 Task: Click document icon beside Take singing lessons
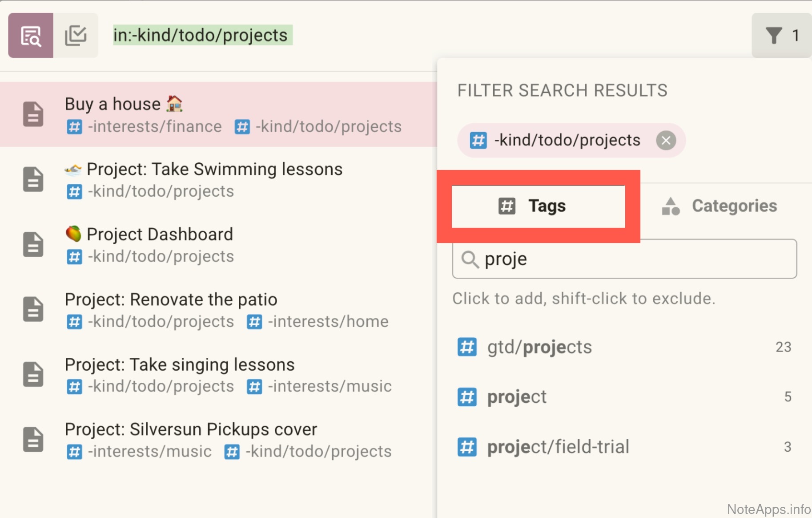[33, 374]
